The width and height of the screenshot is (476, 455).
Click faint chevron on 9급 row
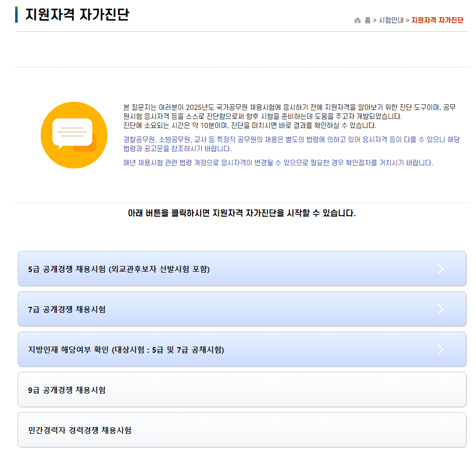coord(441,390)
